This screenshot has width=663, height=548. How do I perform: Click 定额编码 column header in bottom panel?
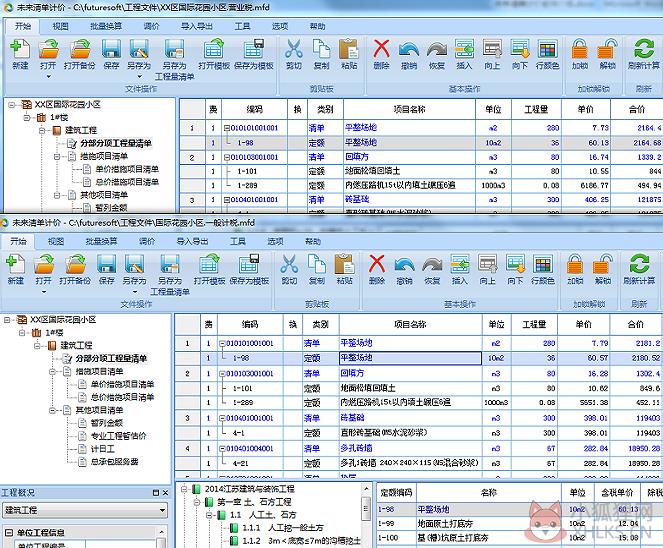click(x=396, y=493)
